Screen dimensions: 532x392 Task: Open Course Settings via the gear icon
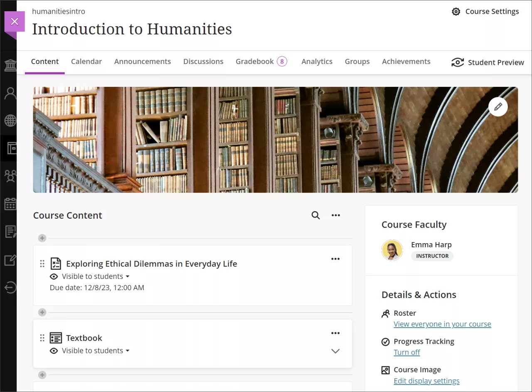pos(456,12)
